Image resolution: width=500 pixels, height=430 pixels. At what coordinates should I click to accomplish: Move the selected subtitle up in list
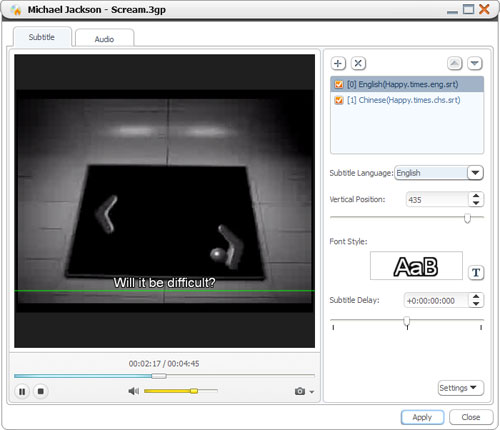tap(454, 63)
